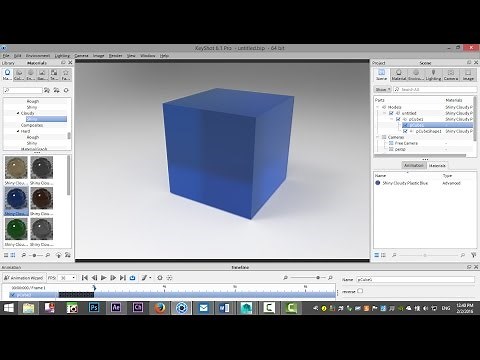This screenshot has height=360, width=480.
Task: Switch to the Materials sub-tab in Scene
Action: (x=437, y=165)
